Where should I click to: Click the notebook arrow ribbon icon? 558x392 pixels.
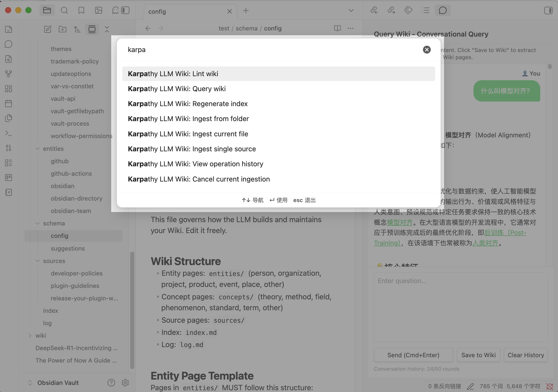[9, 192]
